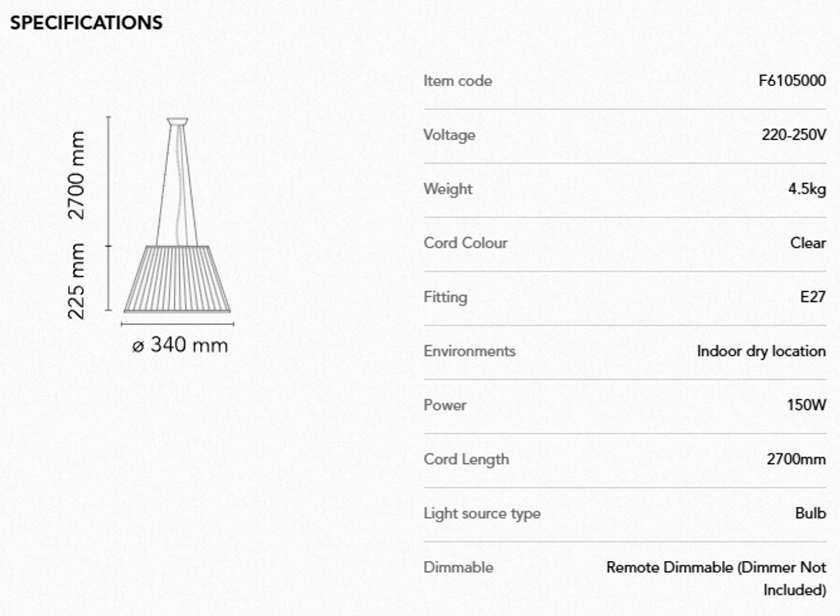This screenshot has width=840, height=616.
Task: Click the Item code label
Action: coord(458,80)
